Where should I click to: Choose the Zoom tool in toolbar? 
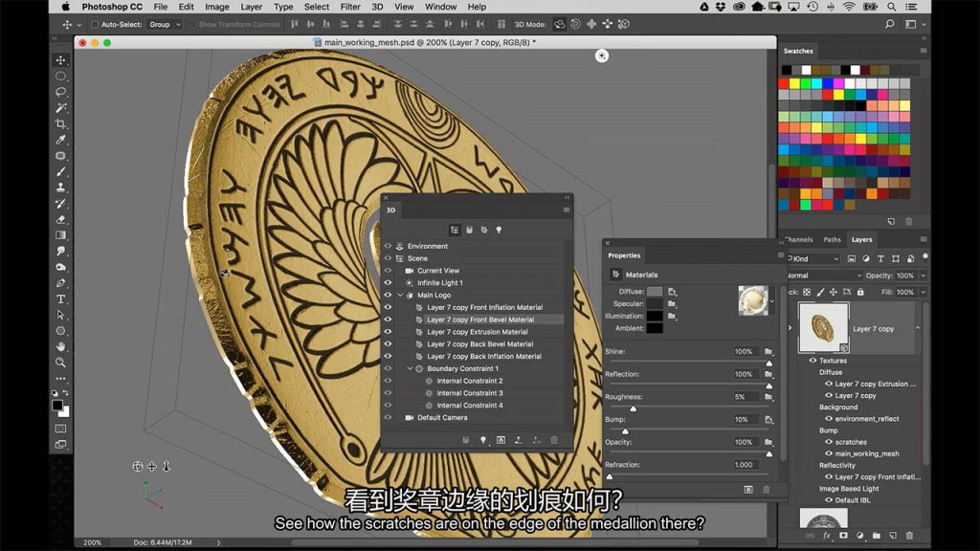[x=61, y=363]
